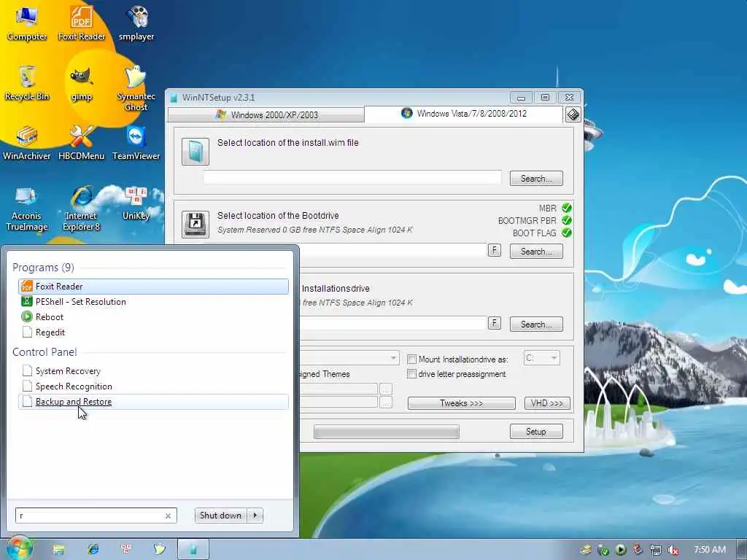Select the Windows Vista/7/8/2008/2012 tab
This screenshot has width=747, height=560.
[x=463, y=114]
